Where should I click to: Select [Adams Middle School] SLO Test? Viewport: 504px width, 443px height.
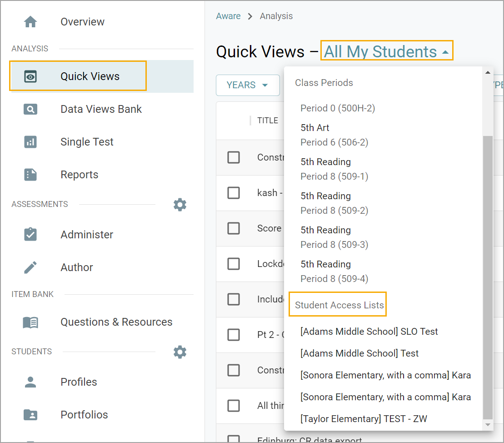click(369, 332)
